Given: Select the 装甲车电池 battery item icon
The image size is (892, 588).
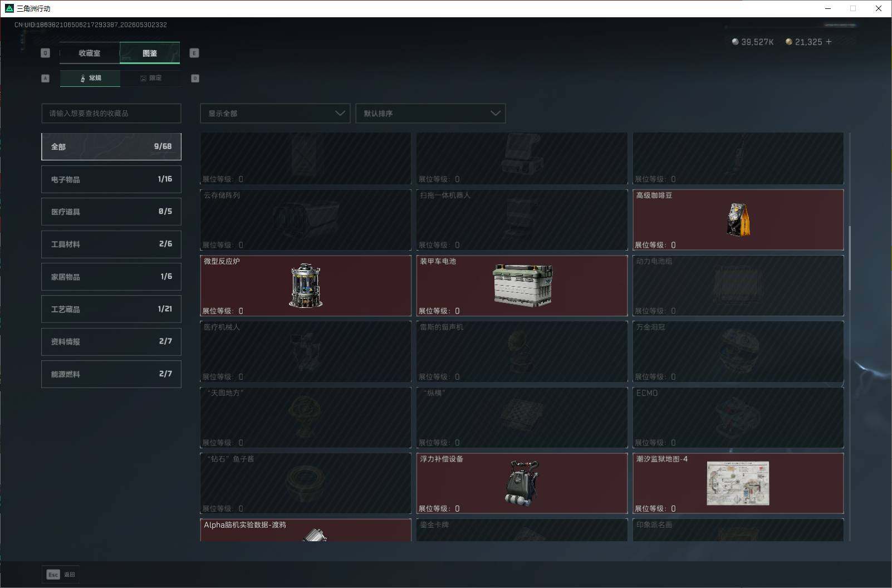Looking at the screenshot, I should pos(522,285).
